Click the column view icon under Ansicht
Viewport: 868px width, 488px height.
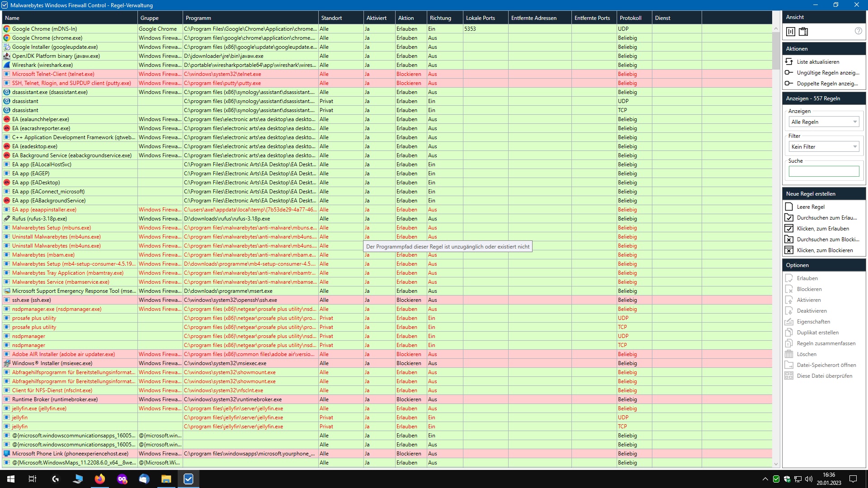tap(791, 32)
